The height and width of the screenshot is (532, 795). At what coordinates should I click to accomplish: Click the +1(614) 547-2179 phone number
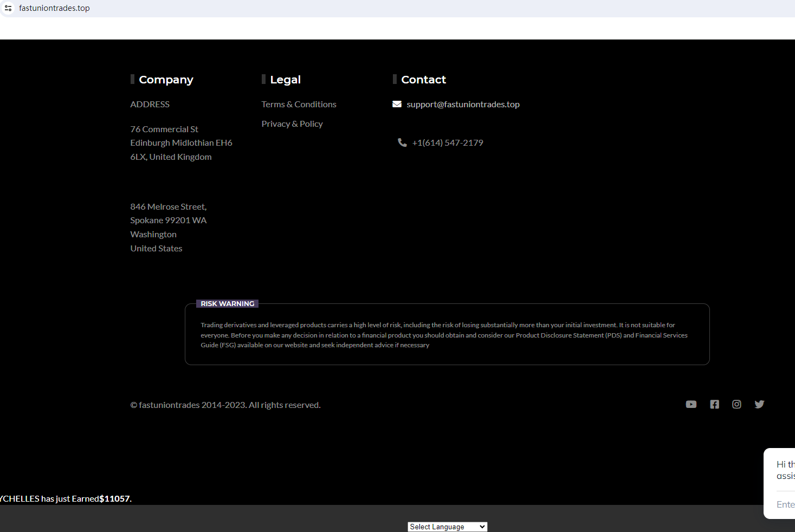click(x=448, y=142)
